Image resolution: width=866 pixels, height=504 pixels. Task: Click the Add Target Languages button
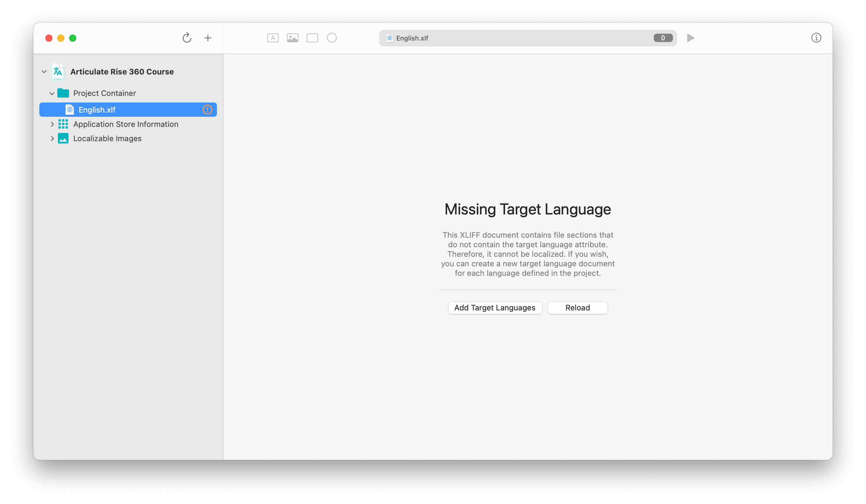(x=495, y=307)
